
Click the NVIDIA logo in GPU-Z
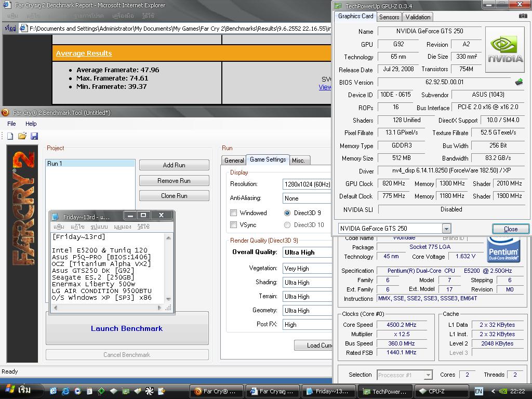506,49
